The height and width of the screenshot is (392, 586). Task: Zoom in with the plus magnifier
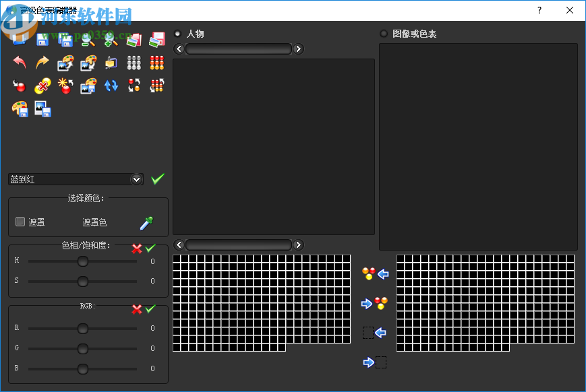[111, 40]
